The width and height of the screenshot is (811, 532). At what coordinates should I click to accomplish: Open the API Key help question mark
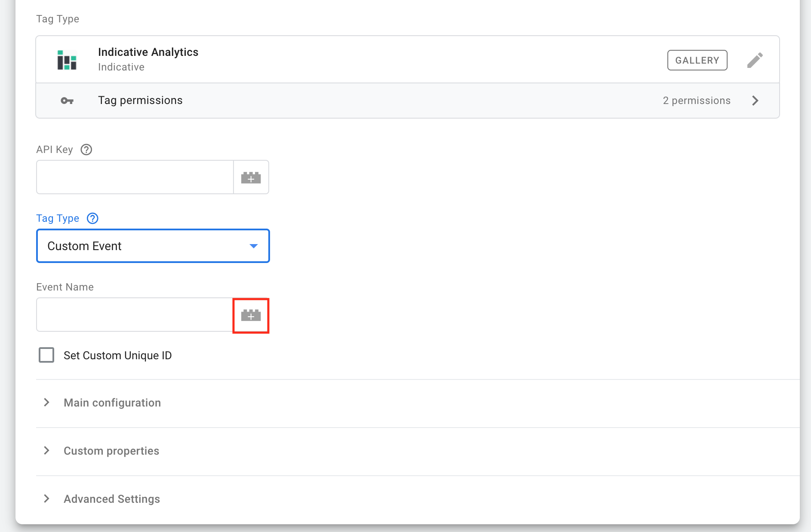[86, 150]
